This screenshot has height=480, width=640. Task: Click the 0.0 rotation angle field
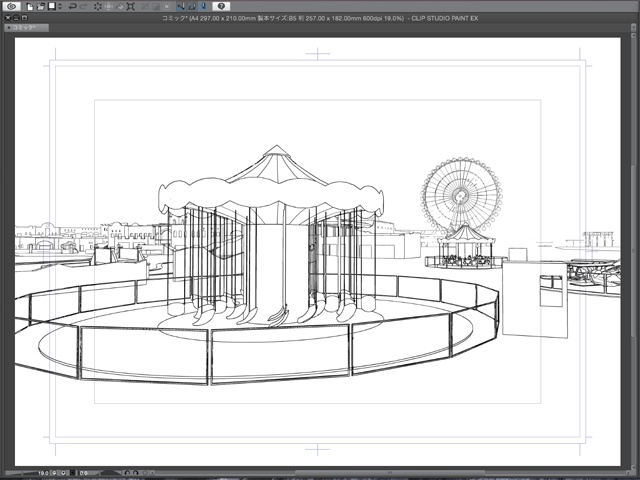click(x=84, y=473)
